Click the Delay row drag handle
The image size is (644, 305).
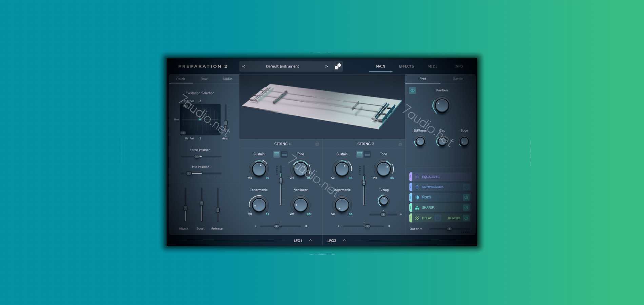411,218
